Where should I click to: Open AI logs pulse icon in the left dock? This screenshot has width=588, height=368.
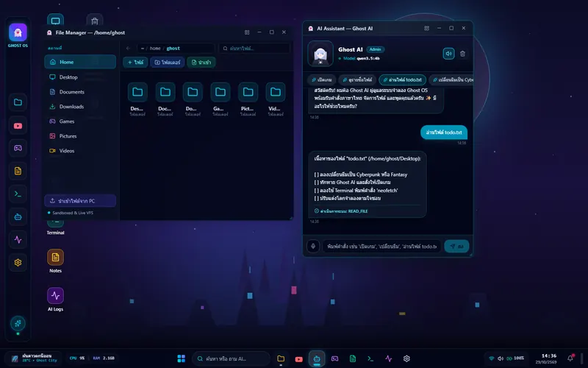coord(18,240)
